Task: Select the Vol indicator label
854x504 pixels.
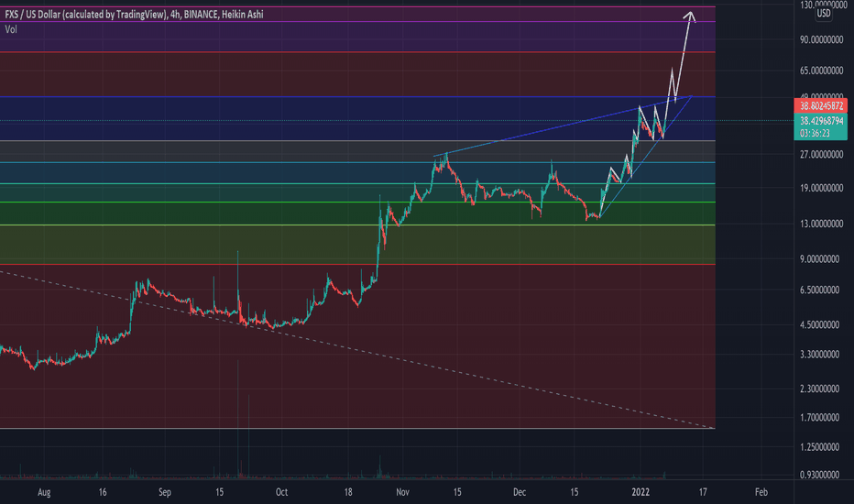Action: 11,29
